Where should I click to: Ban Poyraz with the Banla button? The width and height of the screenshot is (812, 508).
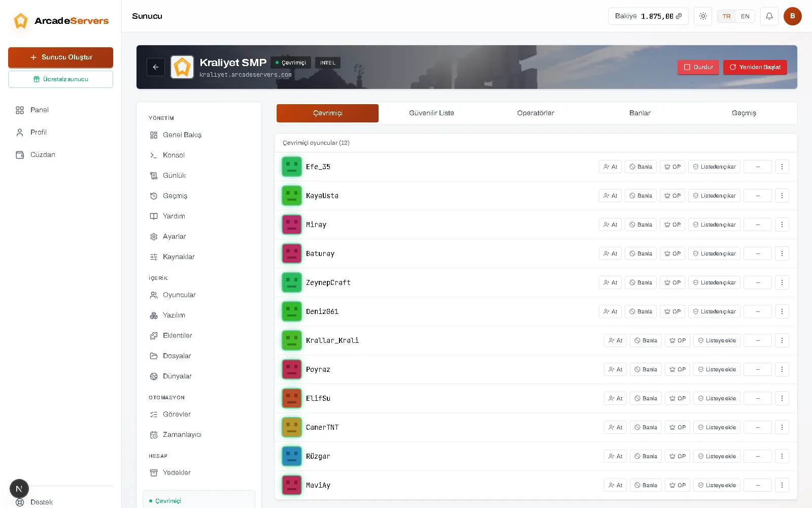[646, 369]
